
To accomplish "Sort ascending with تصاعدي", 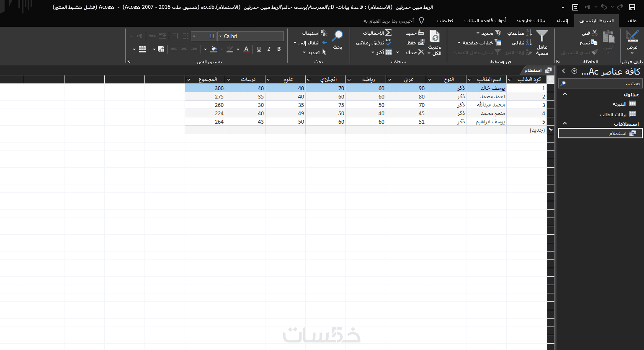I will point(519,33).
